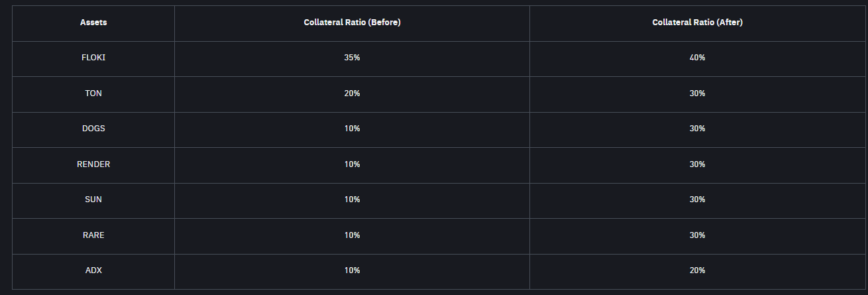The image size is (868, 295).
Task: Click the Collateral Ratio (Before) header
Action: coord(352,23)
